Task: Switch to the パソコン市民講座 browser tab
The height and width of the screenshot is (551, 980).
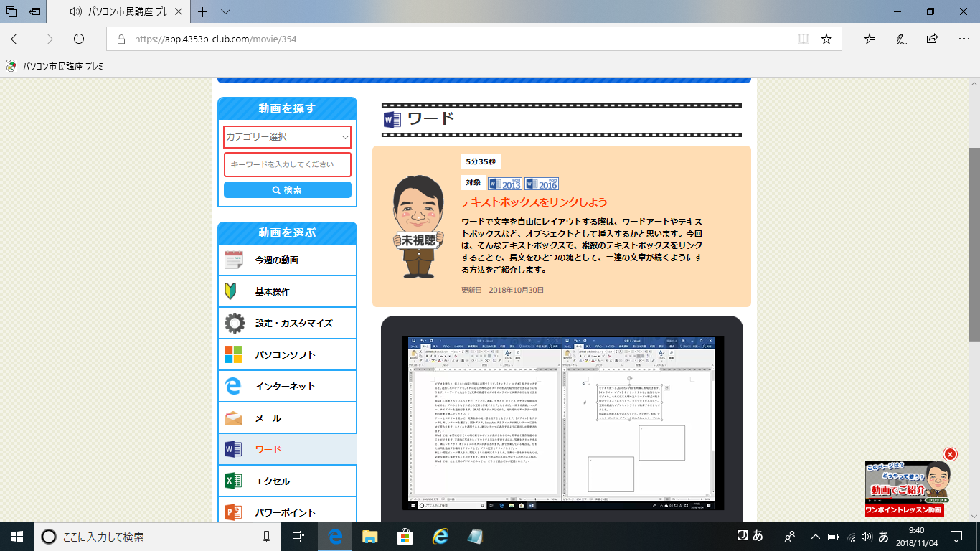Action: 122,12
